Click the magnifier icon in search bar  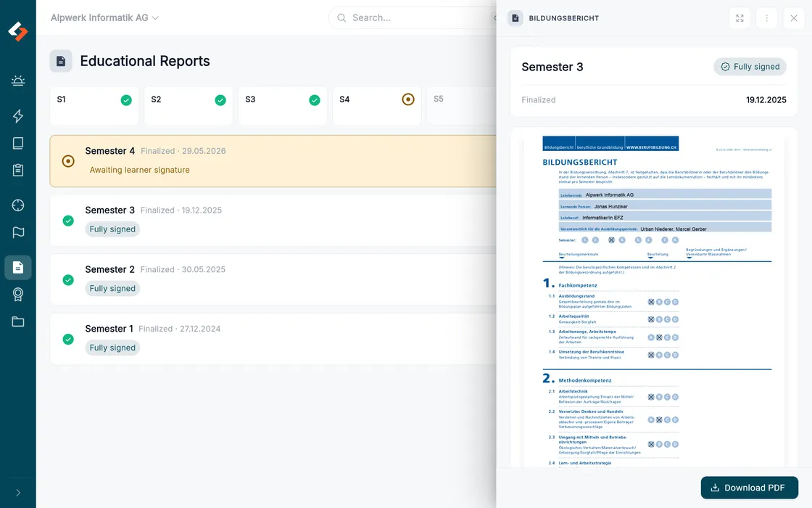[341, 17]
